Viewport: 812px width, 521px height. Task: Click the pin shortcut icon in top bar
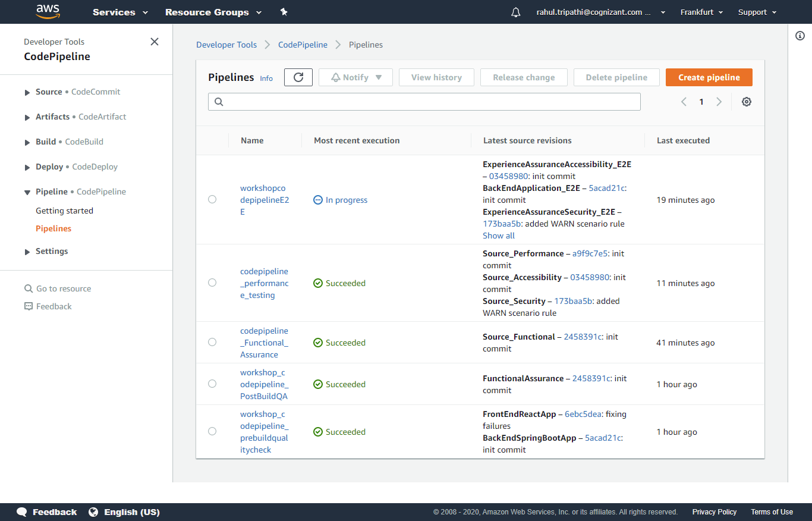coord(284,12)
